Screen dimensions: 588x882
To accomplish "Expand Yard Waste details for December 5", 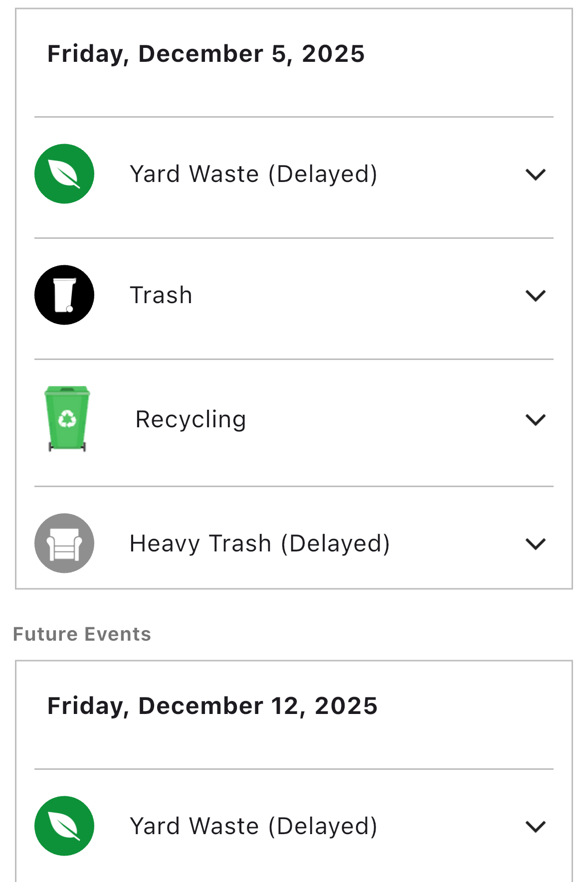I will tap(535, 175).
